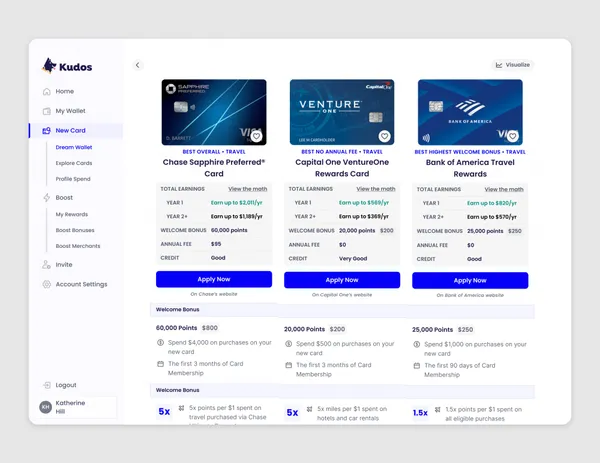Open Invite page
This screenshot has height=463, width=600.
point(64,264)
